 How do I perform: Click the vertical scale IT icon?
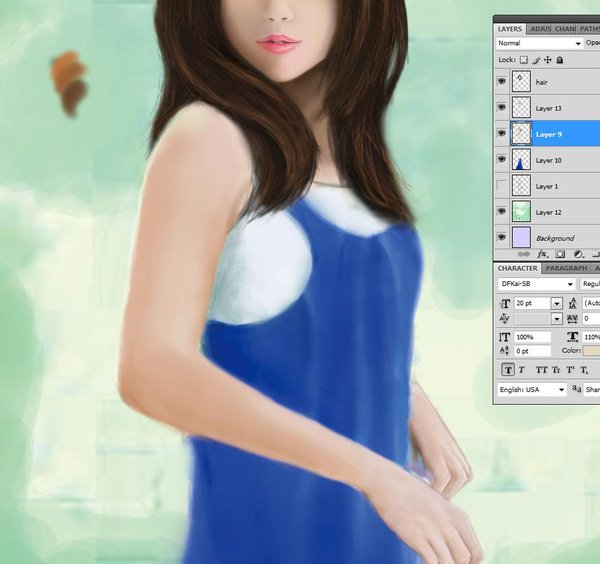point(504,337)
